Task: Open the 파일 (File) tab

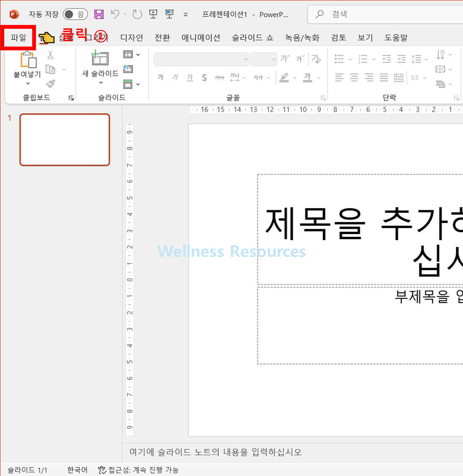Action: tap(19, 38)
